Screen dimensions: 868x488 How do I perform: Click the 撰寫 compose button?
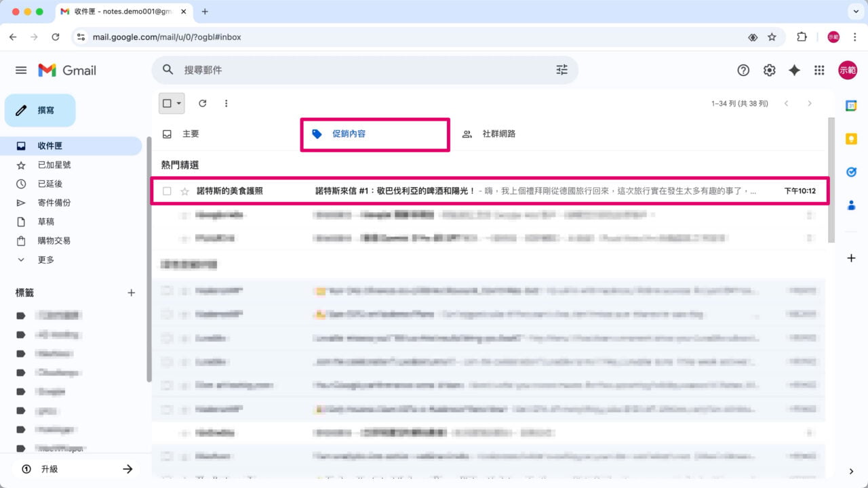coord(39,110)
